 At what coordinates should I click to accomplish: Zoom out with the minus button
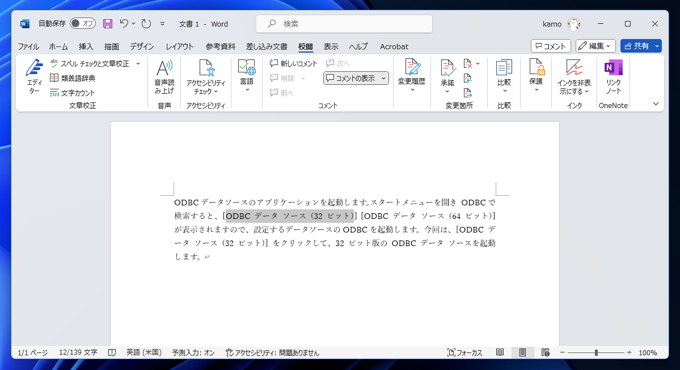(x=562, y=353)
